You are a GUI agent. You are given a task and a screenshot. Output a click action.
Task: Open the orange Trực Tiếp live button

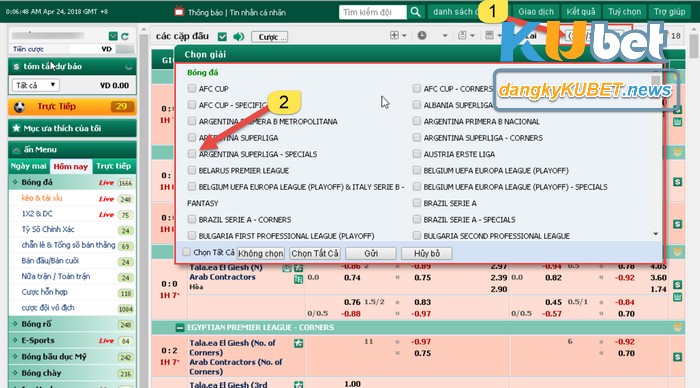(72, 107)
